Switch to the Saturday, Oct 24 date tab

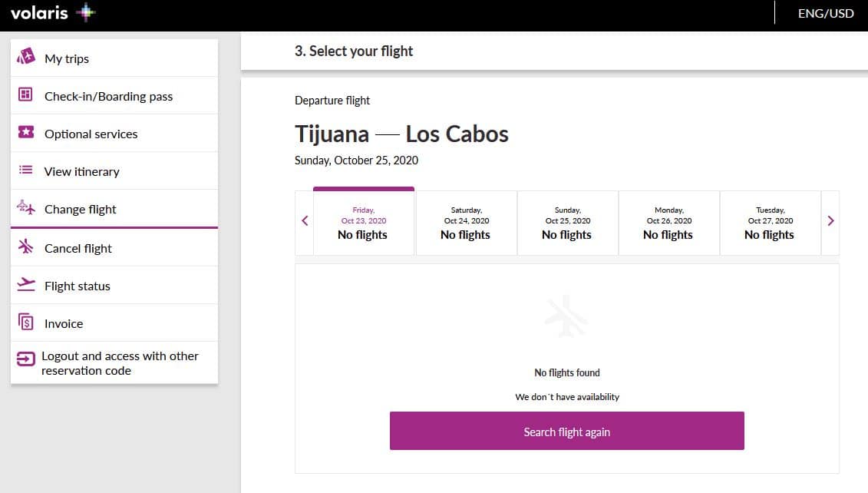click(x=465, y=223)
